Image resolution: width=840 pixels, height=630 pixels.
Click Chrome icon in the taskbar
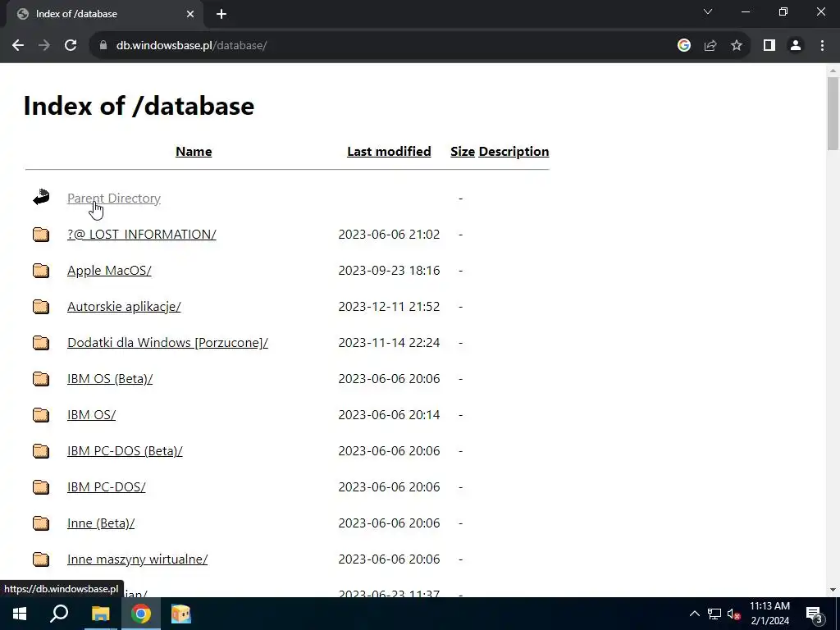click(141, 614)
